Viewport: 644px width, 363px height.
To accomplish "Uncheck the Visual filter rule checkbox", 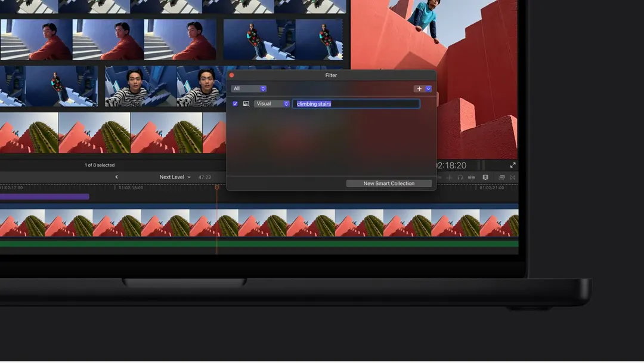I will click(235, 104).
